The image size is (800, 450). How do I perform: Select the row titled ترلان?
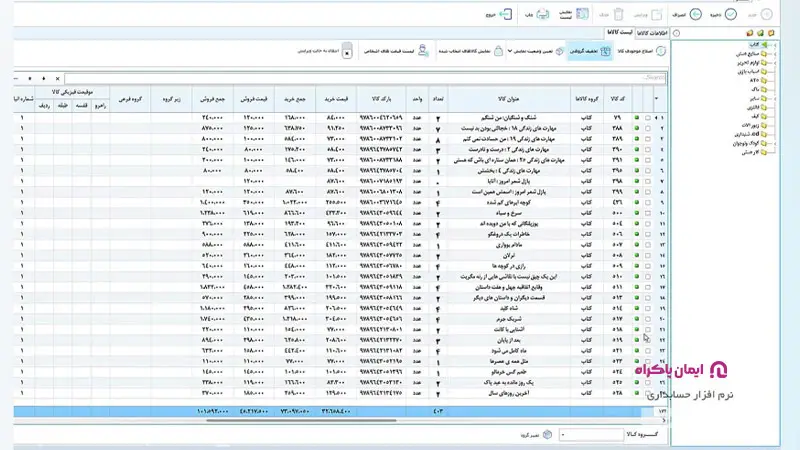(341, 255)
